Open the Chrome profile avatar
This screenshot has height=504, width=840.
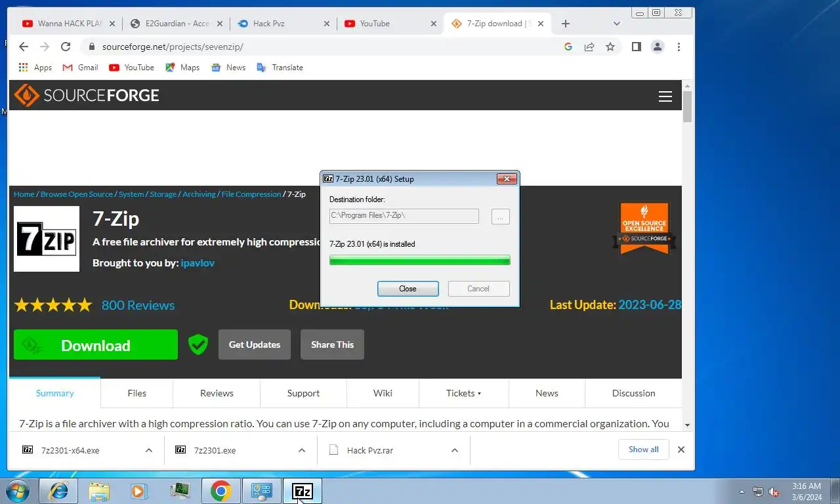point(657,47)
